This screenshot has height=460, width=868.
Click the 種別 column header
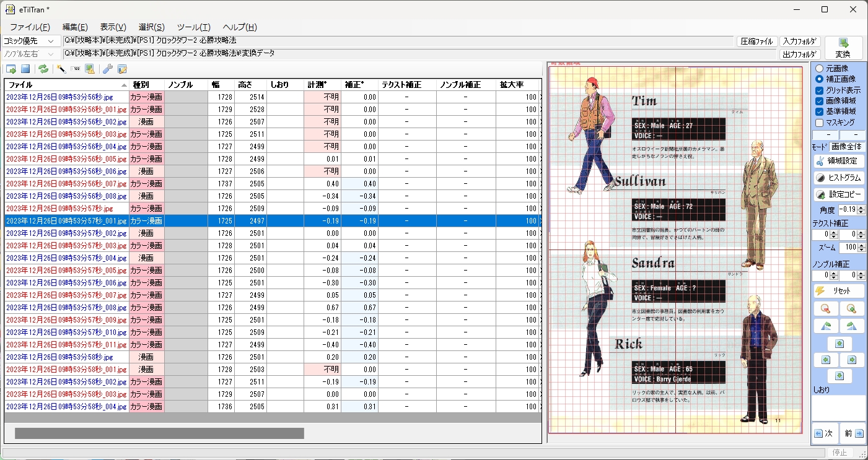coord(146,85)
